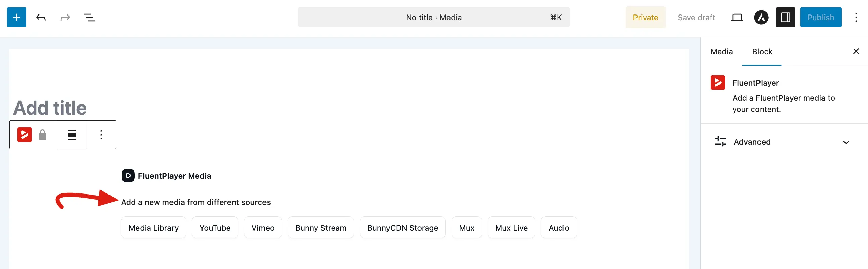Change the block alignment

(72, 135)
